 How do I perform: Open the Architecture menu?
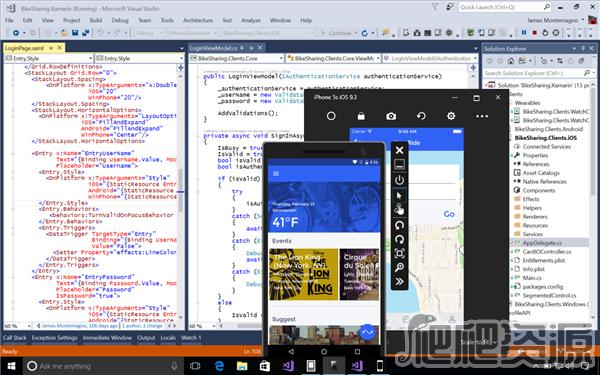pos(198,20)
